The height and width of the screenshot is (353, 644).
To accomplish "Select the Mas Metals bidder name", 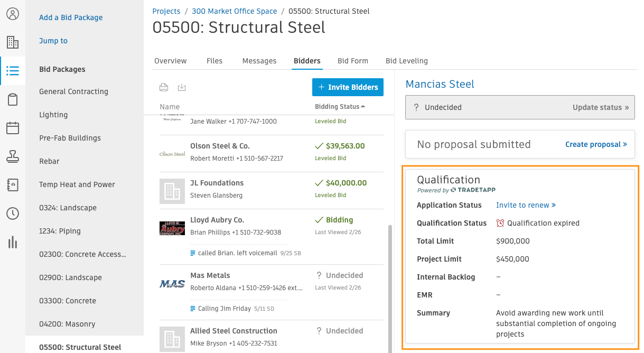I will (210, 275).
